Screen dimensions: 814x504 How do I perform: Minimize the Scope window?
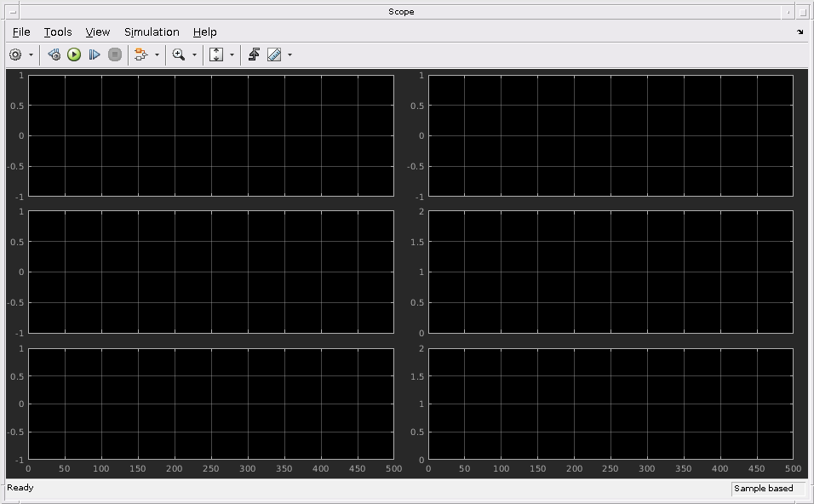pyautogui.click(x=788, y=12)
